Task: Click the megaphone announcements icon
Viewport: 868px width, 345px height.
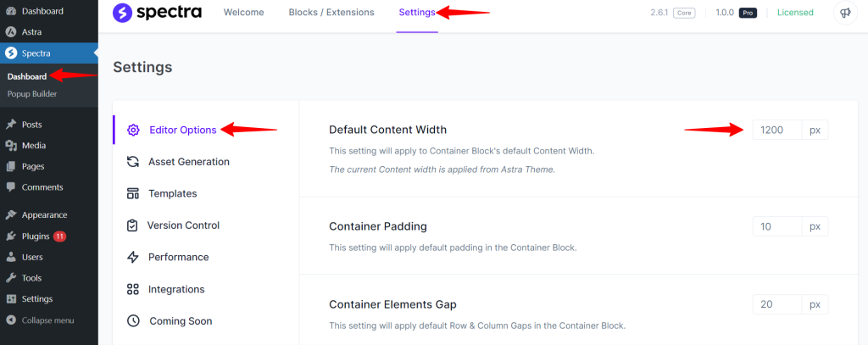Action: click(844, 13)
